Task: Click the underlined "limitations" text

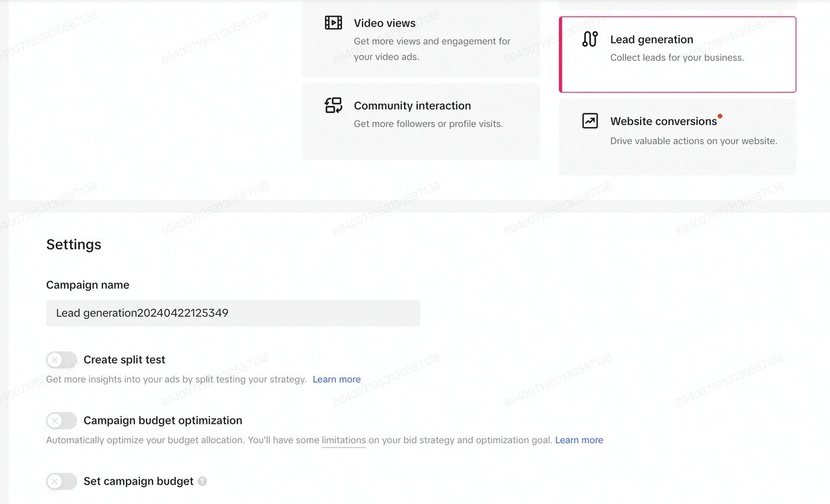Action: (x=344, y=441)
